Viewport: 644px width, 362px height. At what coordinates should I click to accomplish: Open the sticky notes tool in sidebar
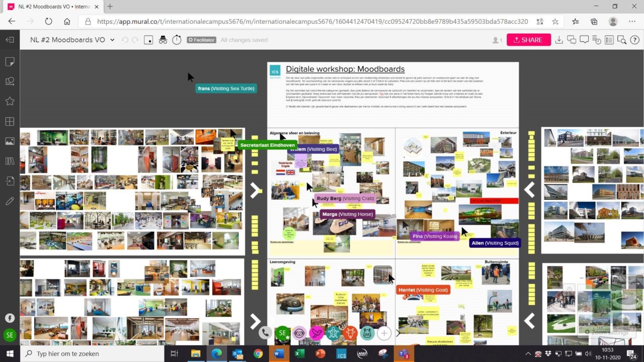click(x=10, y=62)
